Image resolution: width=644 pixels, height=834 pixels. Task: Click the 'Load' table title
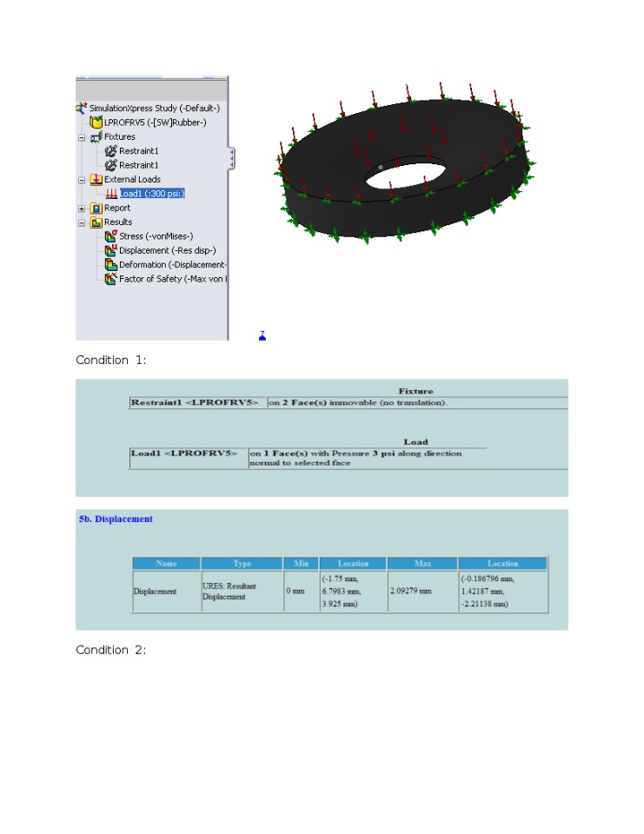415,442
